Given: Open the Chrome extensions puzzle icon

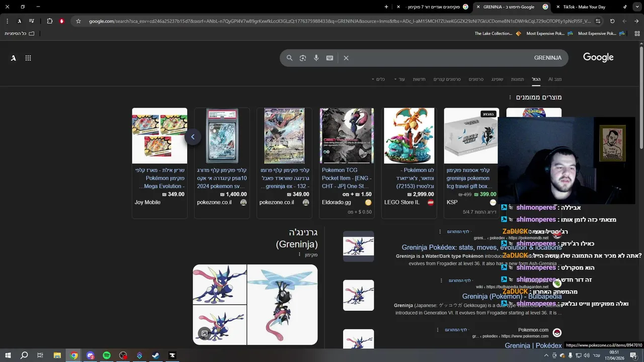Looking at the screenshot, I should click(x=49, y=21).
